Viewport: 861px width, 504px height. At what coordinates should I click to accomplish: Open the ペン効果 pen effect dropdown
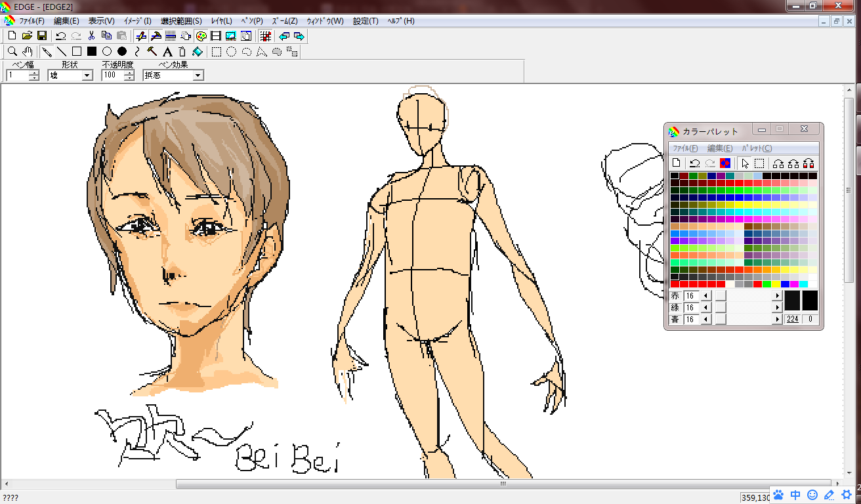[198, 75]
